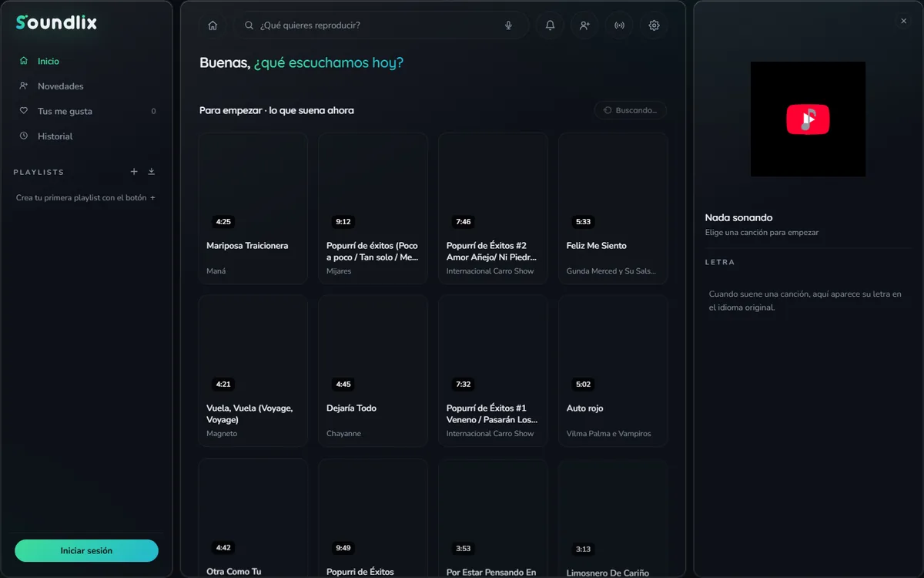Click the 4:21 duration badge

tap(223, 385)
